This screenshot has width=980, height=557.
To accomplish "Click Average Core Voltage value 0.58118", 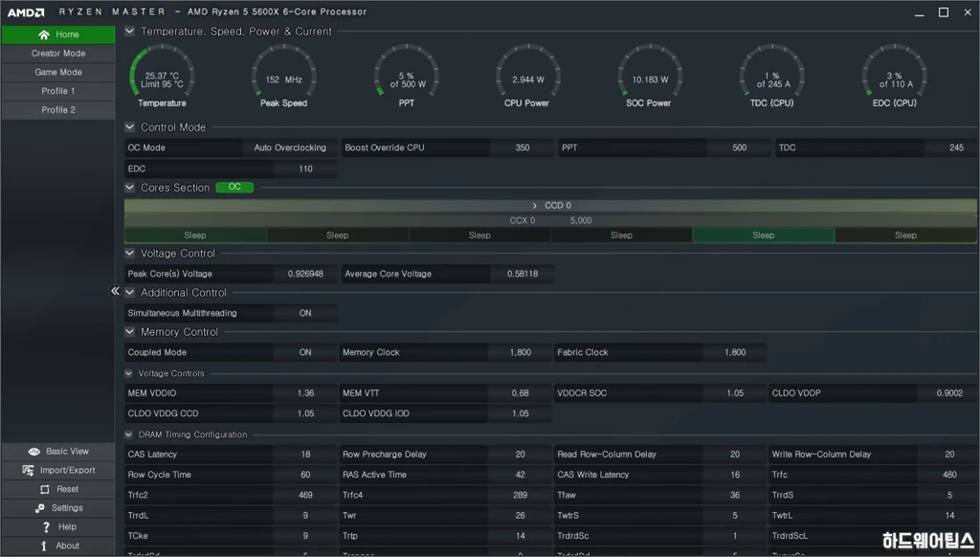I will pyautogui.click(x=523, y=274).
